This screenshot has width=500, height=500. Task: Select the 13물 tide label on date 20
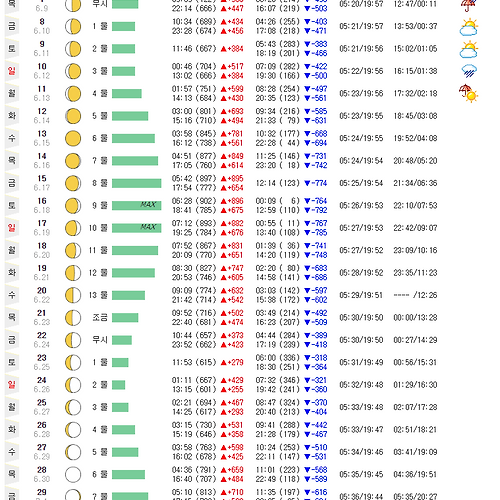tap(98, 295)
